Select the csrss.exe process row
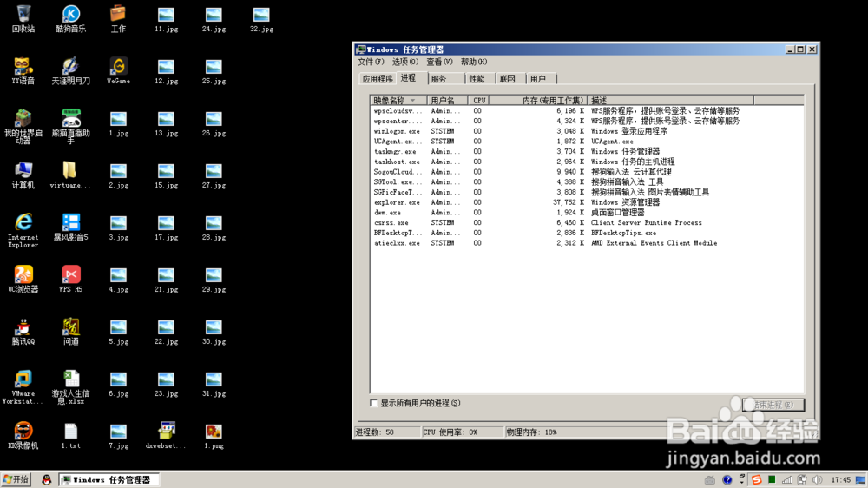Screen dimensions: 868x488 (587, 222)
